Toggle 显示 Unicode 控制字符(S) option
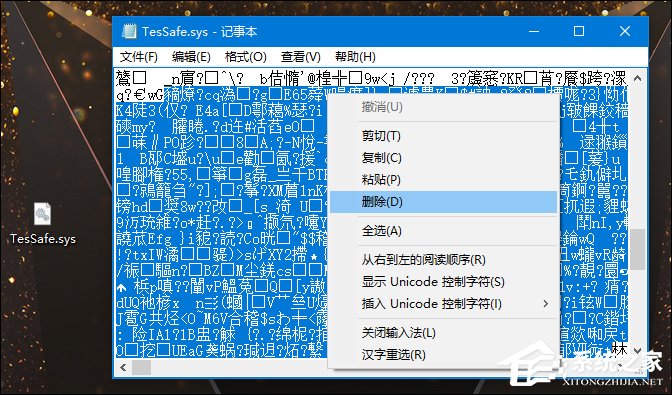 click(x=444, y=282)
